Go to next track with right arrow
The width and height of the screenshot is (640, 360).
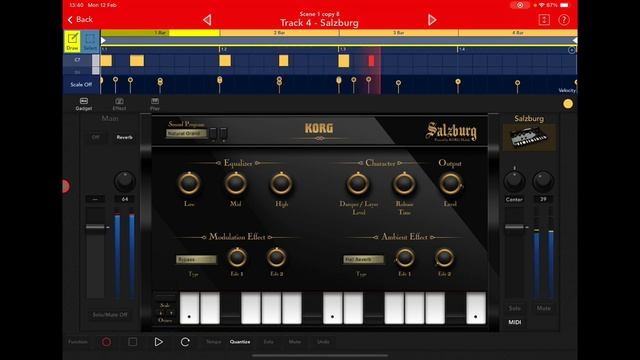pyautogui.click(x=432, y=20)
